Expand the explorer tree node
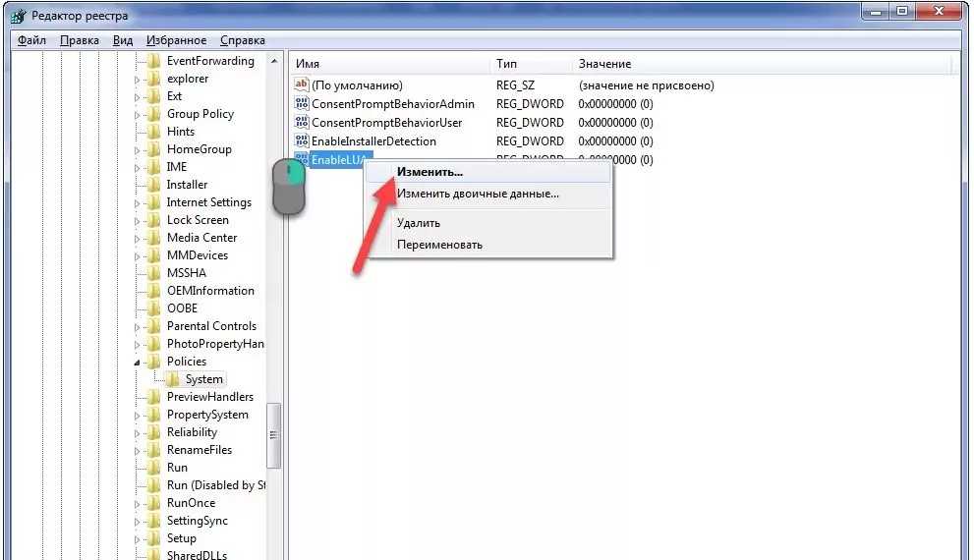 point(139,79)
